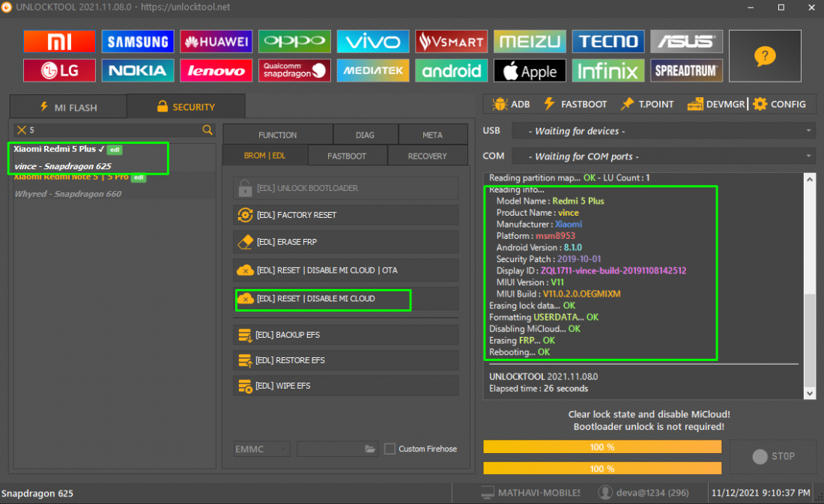Image resolution: width=824 pixels, height=504 pixels.
Task: Select the Apple brand tile
Action: [530, 70]
